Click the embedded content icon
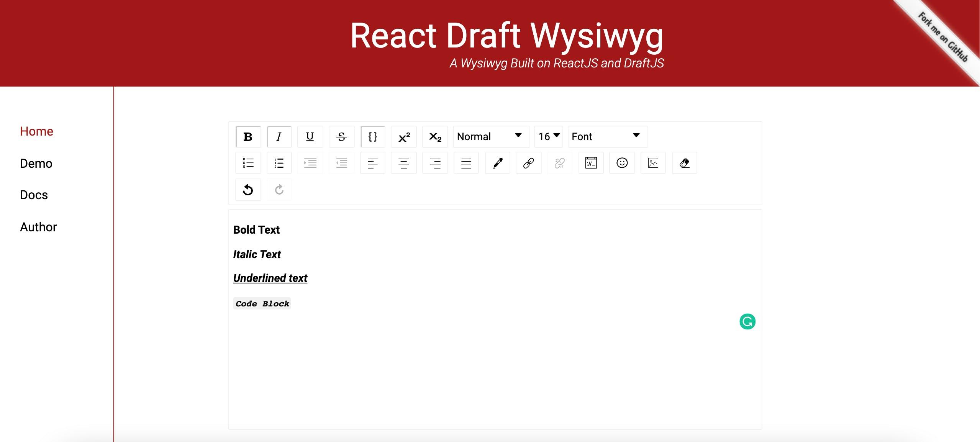Image resolution: width=980 pixels, height=442 pixels. (x=591, y=163)
